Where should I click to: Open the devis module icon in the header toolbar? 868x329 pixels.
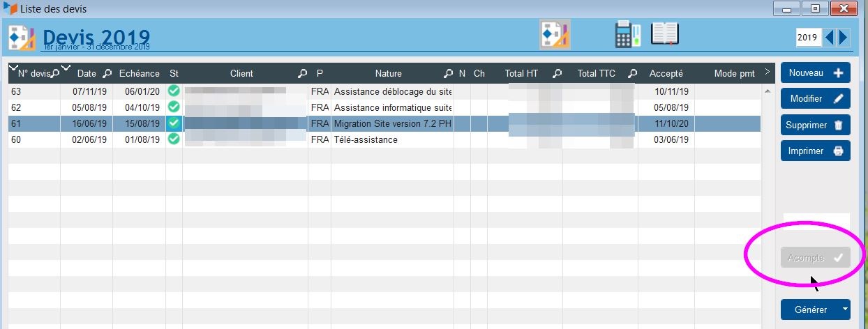point(555,35)
